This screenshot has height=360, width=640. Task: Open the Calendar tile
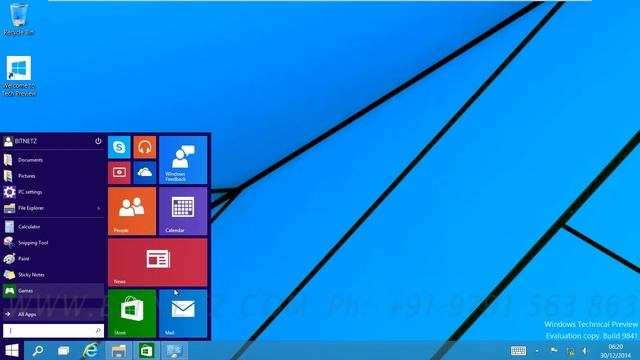click(183, 211)
